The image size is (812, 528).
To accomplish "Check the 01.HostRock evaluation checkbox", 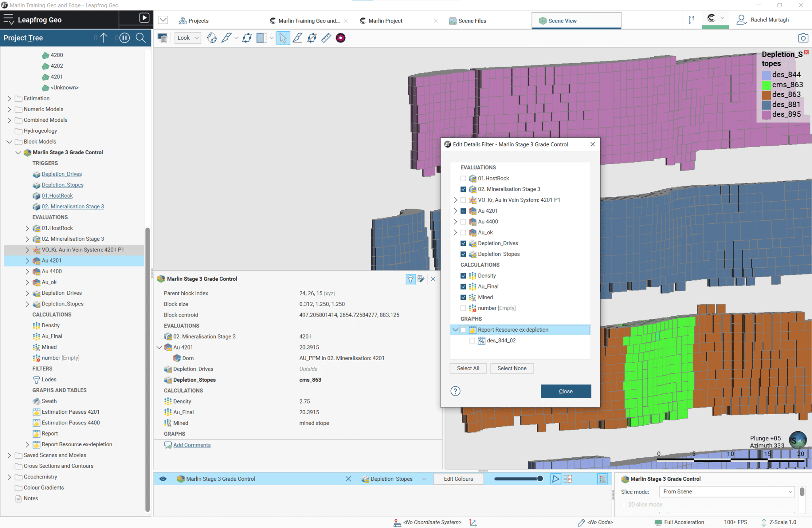I will click(x=463, y=179).
